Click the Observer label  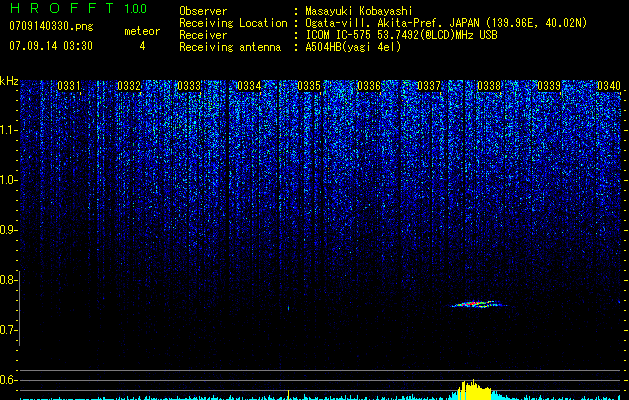pyautogui.click(x=203, y=11)
